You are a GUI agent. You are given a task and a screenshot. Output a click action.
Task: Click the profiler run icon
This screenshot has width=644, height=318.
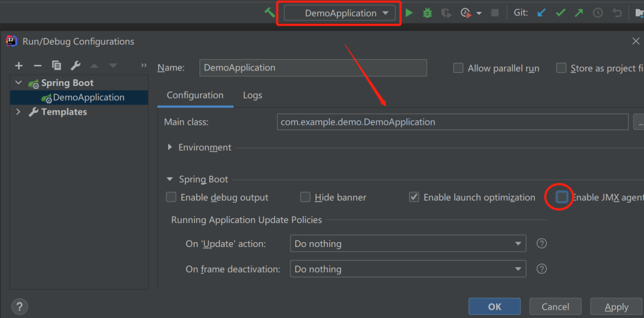[x=466, y=14]
